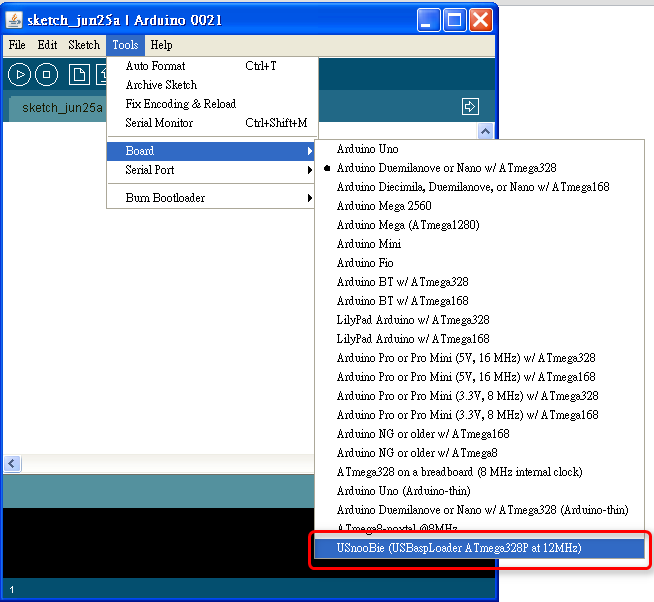Viewport: 654px width, 602px height.
Task: Expand the Burn Bootloader submenu
Action: tap(211, 198)
